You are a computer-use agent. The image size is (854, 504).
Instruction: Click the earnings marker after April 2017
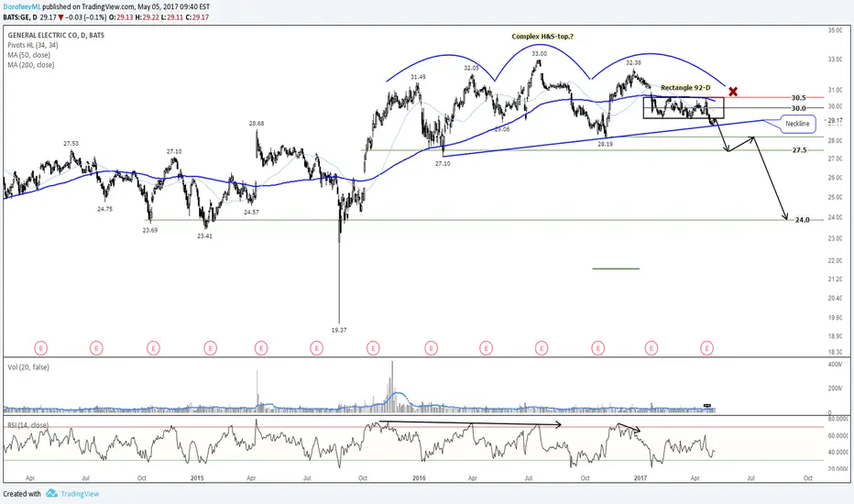(707, 347)
